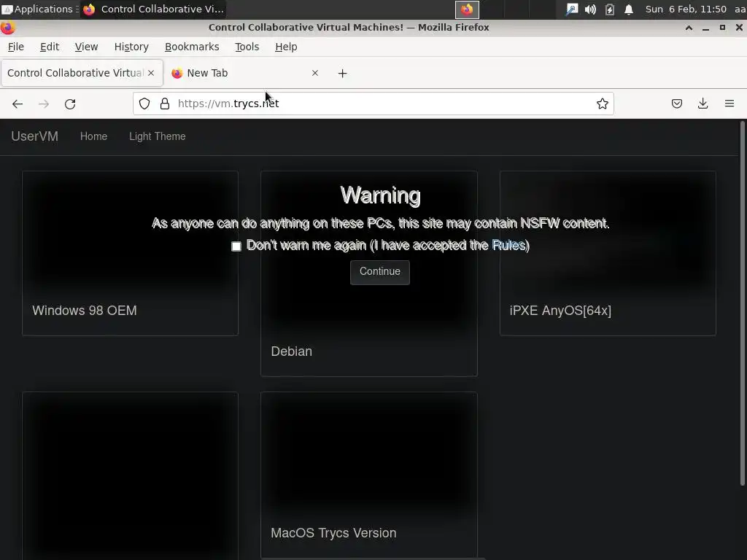Open a new tab with plus button
The image size is (747, 560).
[x=343, y=74]
